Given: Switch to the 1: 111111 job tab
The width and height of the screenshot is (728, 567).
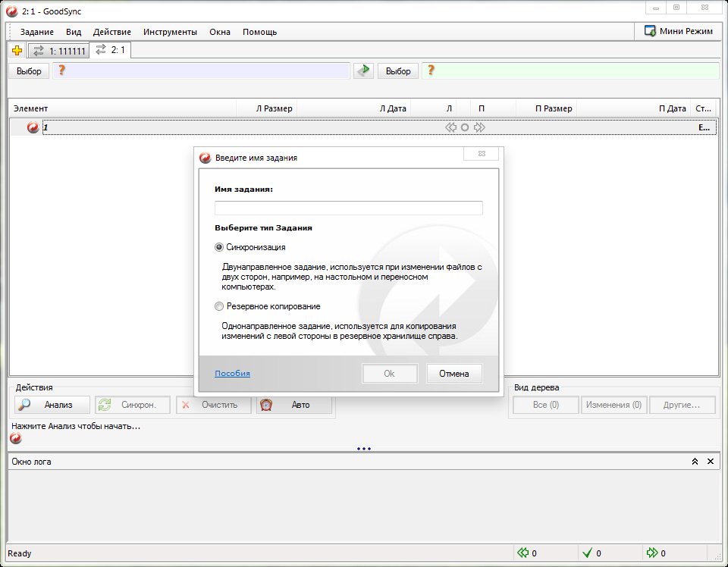Looking at the screenshot, I should [59, 51].
